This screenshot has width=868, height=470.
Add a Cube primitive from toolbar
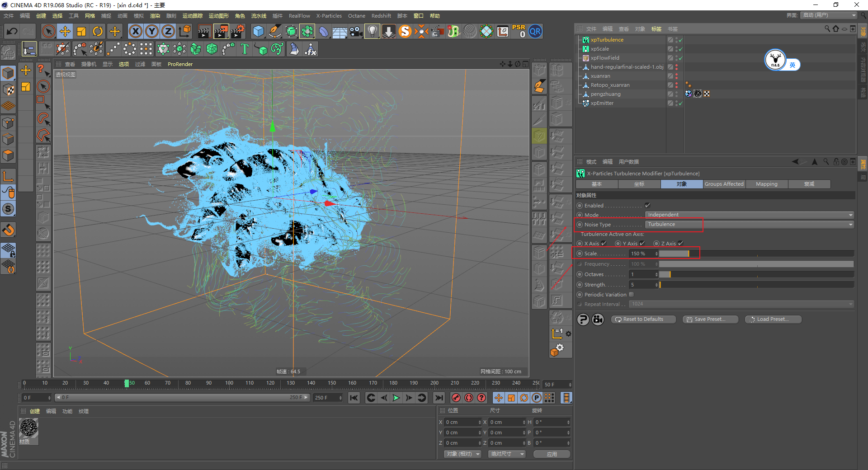[x=258, y=31]
